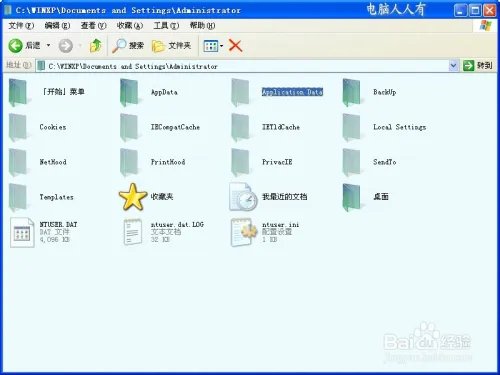This screenshot has width=500, height=375.
Task: Go up one folder level
Action: (x=96, y=45)
